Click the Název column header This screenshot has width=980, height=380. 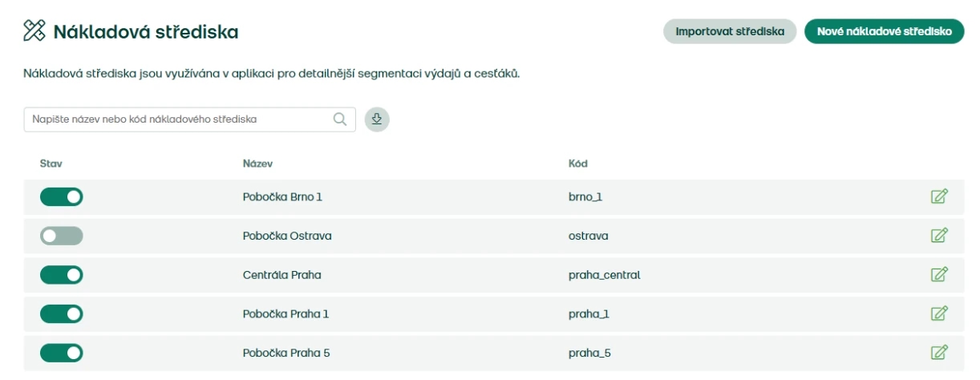tap(258, 164)
